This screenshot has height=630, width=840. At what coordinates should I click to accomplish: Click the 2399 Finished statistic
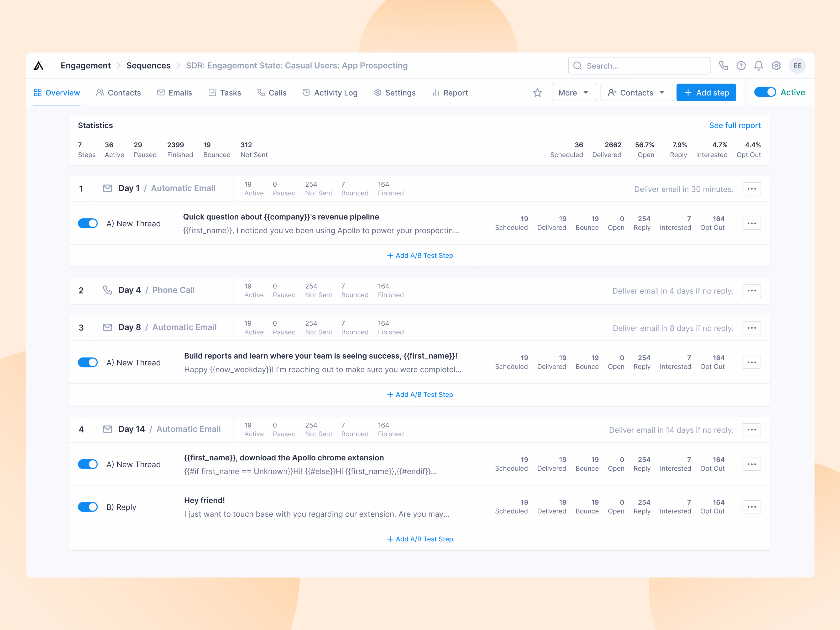[x=180, y=150]
